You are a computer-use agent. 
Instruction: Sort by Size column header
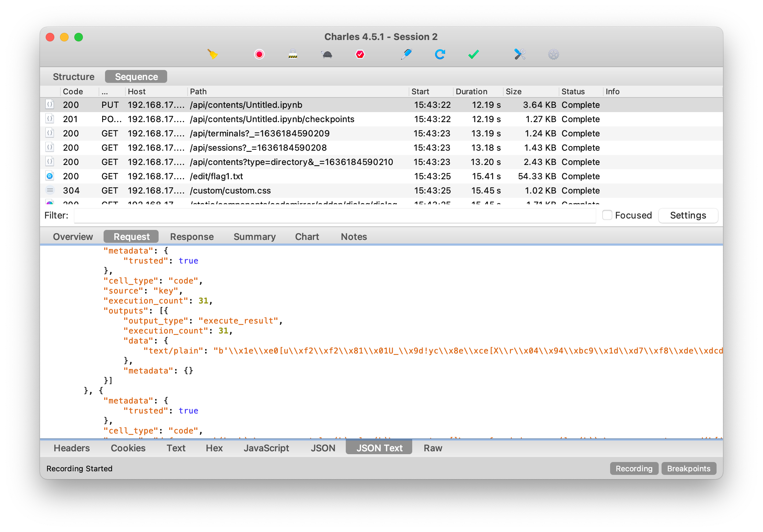[x=531, y=91]
